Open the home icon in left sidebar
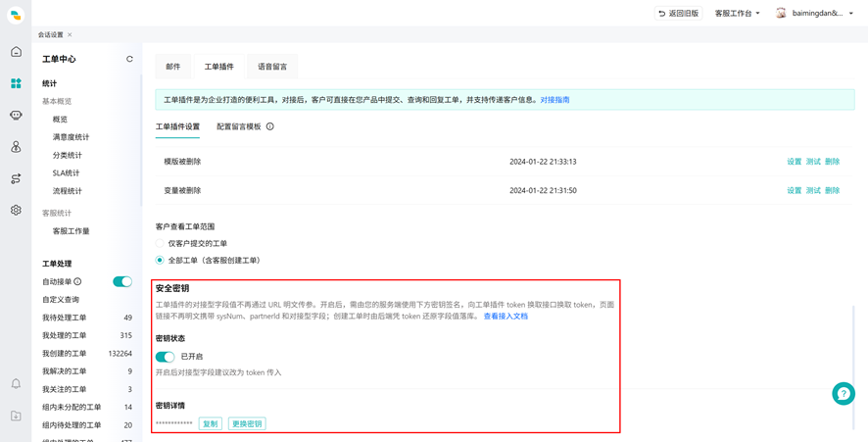The width and height of the screenshot is (868, 442). 16,52
